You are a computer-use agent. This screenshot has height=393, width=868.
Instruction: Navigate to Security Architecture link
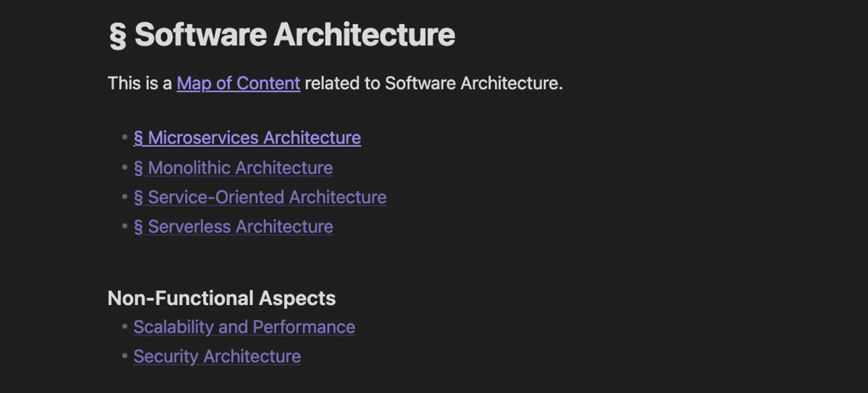tap(217, 356)
